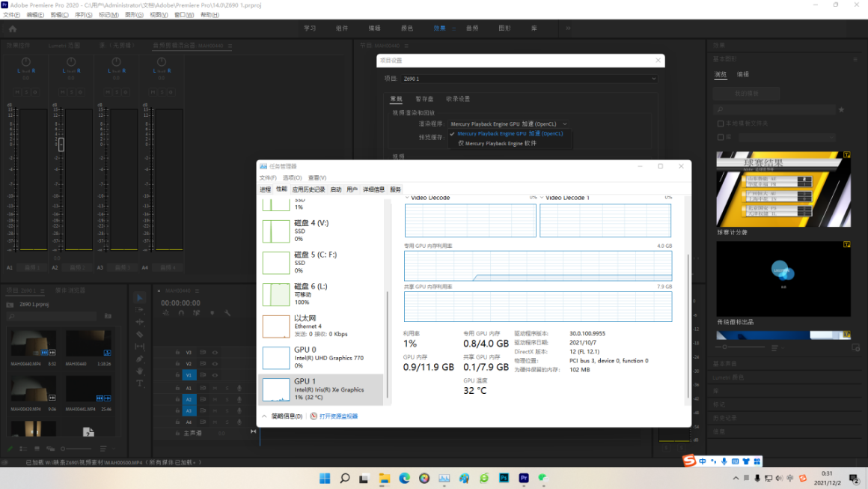Click the A2 audio mixer fader handle
The image size is (868, 489).
(61, 145)
